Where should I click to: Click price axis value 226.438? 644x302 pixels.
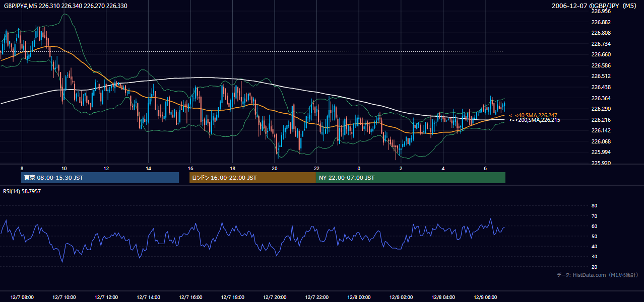601,87
